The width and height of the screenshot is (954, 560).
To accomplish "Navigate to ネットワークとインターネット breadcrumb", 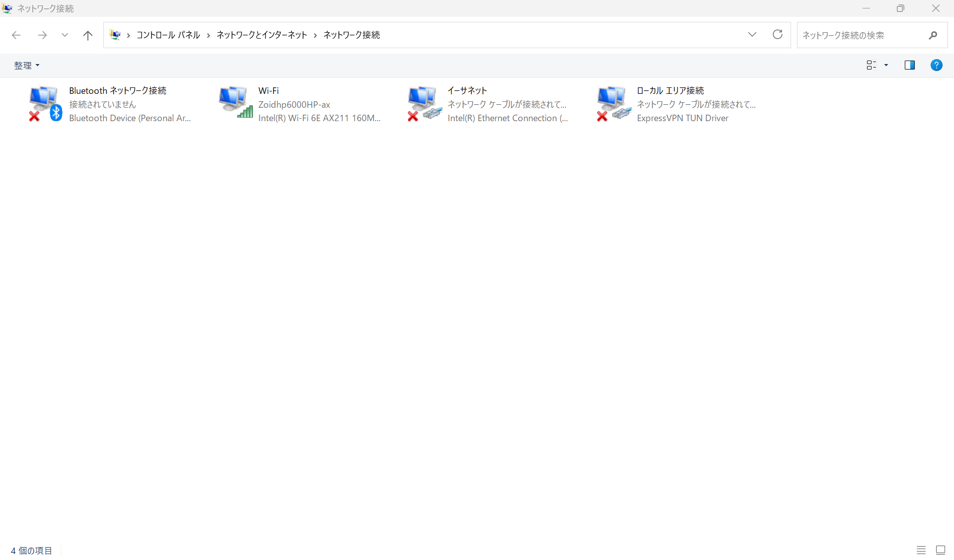I will [262, 35].
